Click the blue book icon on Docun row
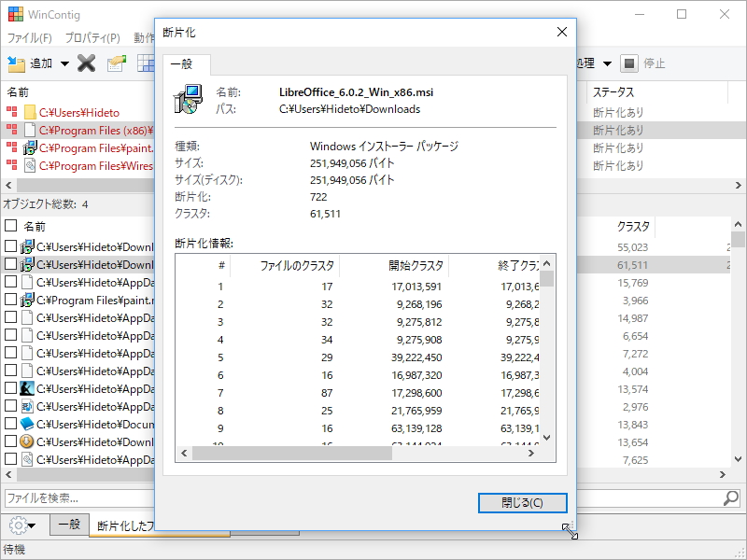The image size is (747, 560). (x=27, y=424)
